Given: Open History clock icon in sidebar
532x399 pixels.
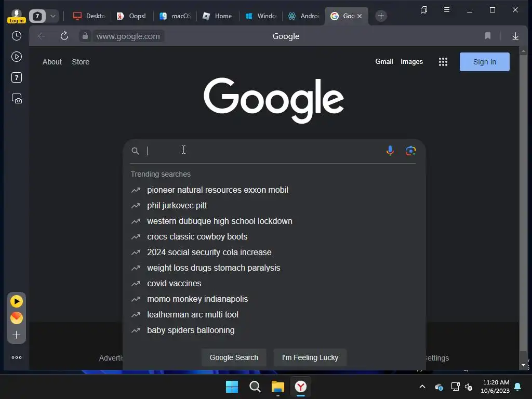Looking at the screenshot, I should (x=16, y=36).
